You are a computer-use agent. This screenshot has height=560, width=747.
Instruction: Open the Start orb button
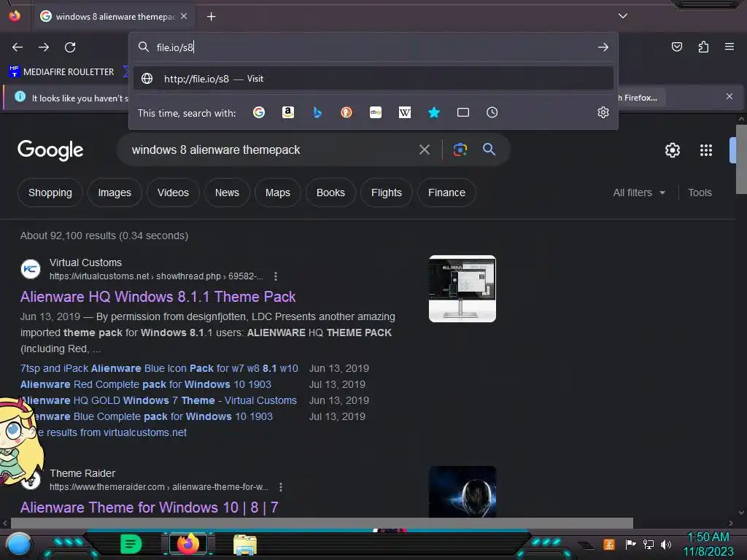(x=19, y=545)
